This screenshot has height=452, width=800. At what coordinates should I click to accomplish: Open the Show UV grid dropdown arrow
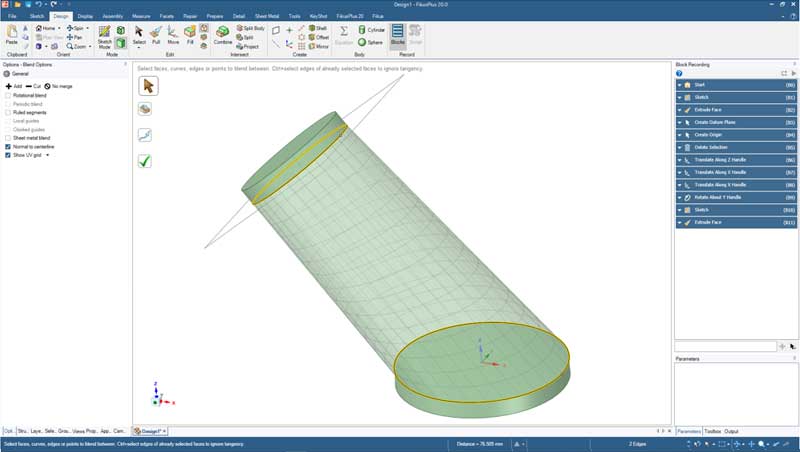[x=47, y=155]
